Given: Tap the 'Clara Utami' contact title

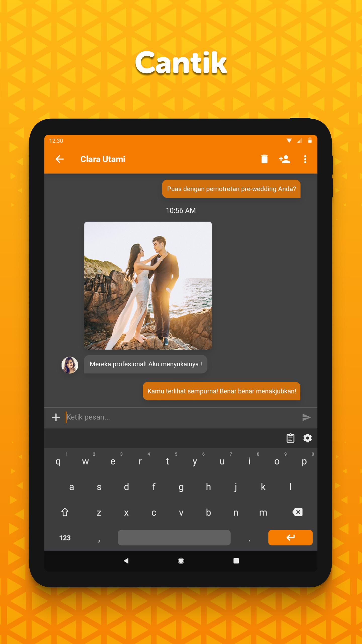Looking at the screenshot, I should point(103,159).
